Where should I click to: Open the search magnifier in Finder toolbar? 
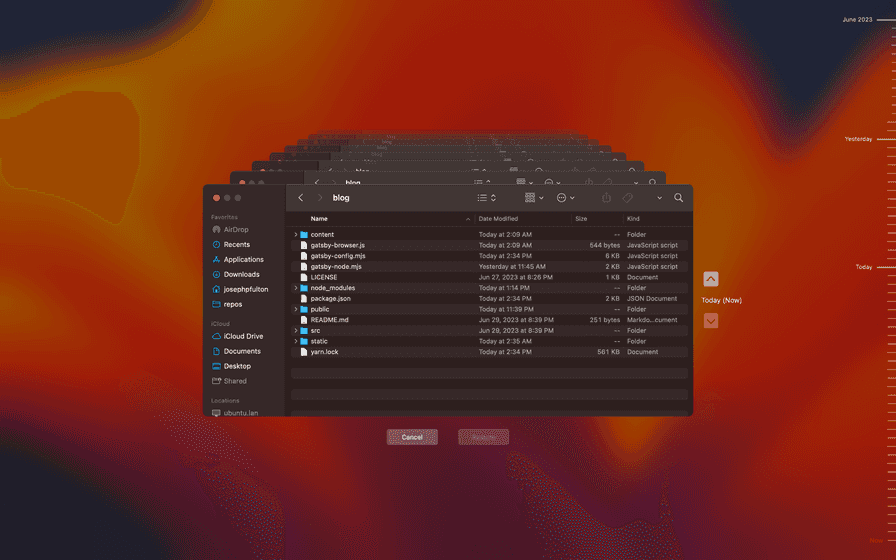tap(678, 198)
